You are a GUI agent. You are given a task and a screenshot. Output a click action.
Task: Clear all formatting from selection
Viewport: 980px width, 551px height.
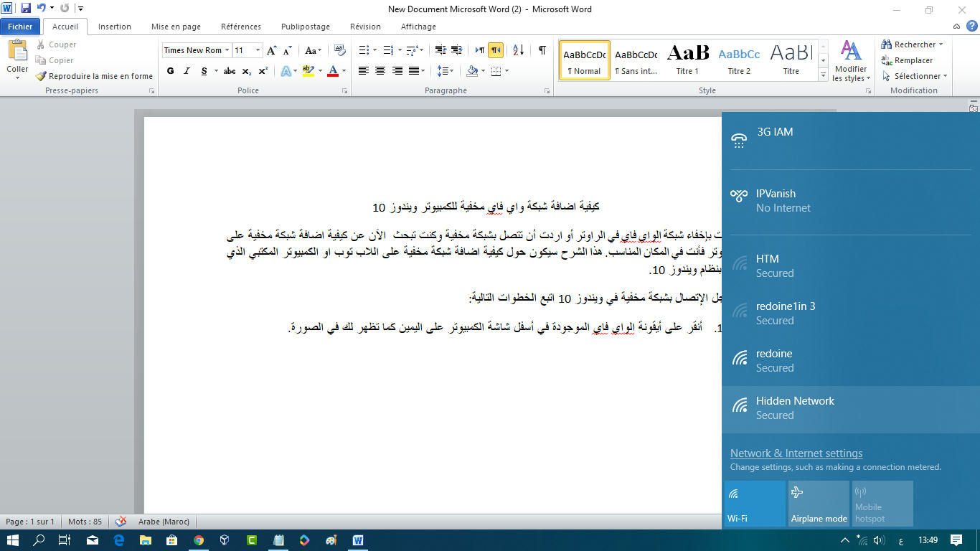click(x=340, y=50)
